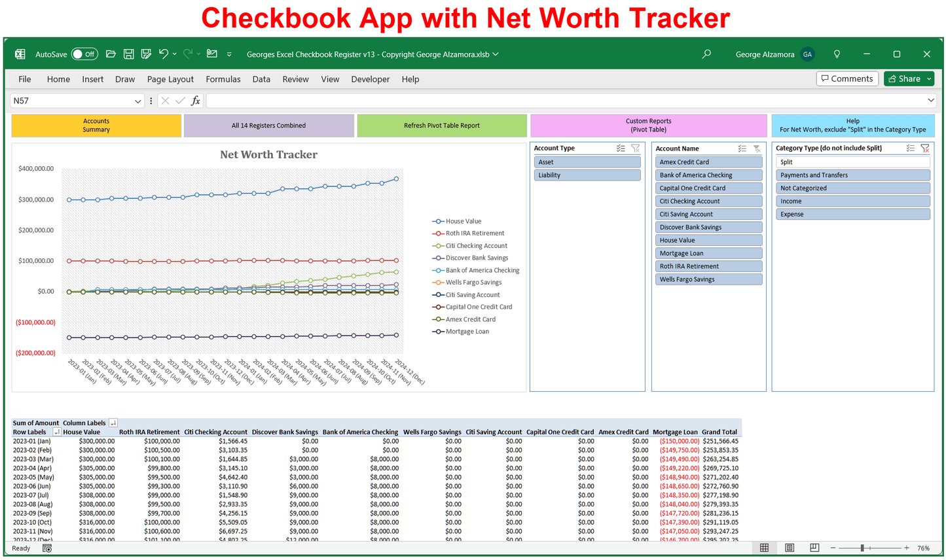
Task: Click the Insert Function fx icon
Action: tap(195, 101)
